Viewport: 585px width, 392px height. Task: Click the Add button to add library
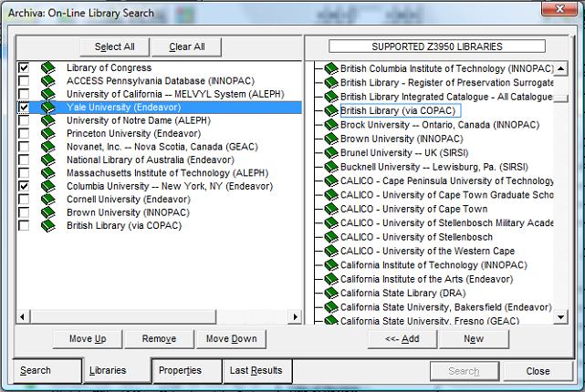[x=402, y=339]
